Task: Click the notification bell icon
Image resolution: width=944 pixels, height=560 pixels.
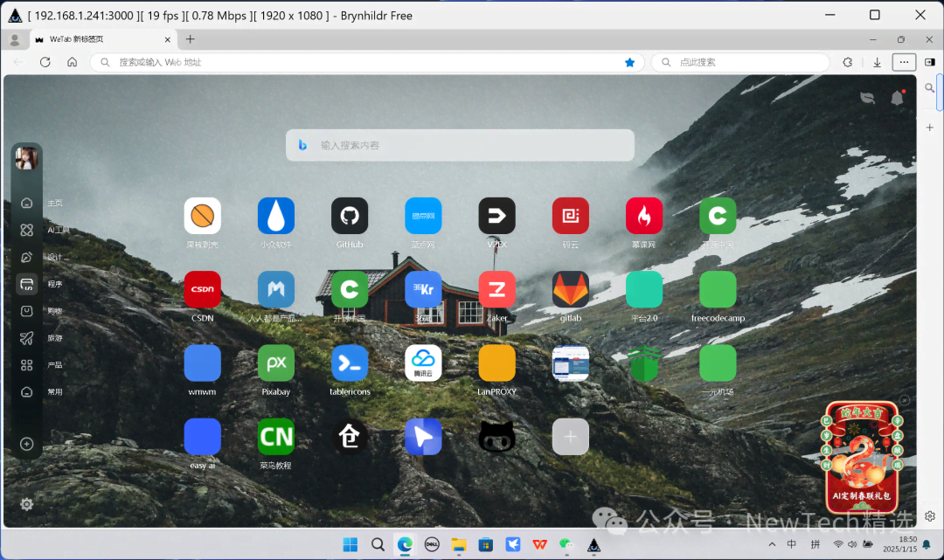Action: [x=897, y=98]
